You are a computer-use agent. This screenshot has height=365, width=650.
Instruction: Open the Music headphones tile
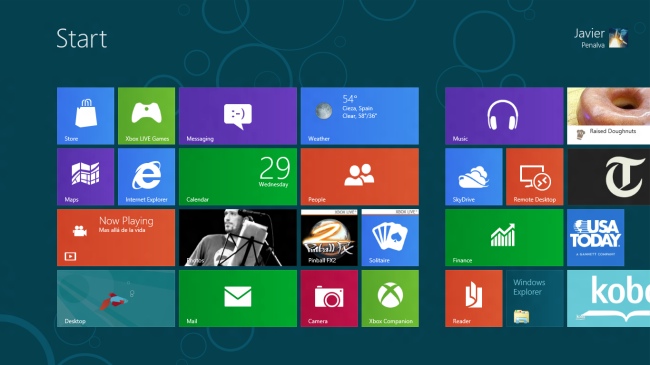tap(504, 116)
